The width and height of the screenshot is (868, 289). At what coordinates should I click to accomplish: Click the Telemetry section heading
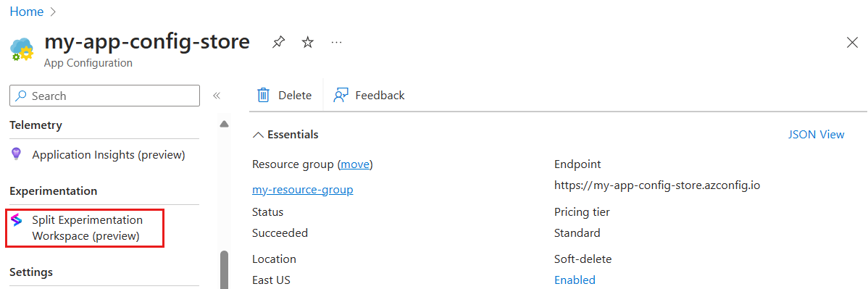(x=36, y=126)
